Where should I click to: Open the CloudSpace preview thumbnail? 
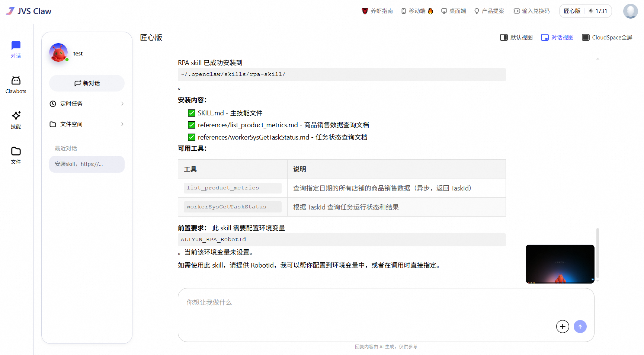560,264
